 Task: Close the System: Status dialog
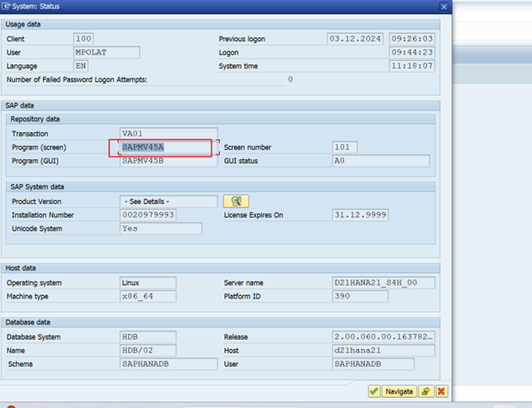pyautogui.click(x=443, y=7)
